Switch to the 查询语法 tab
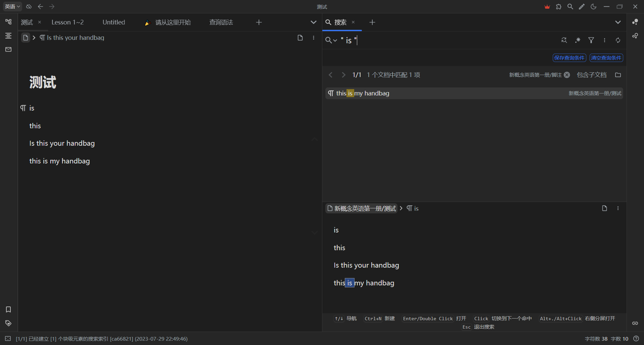The height and width of the screenshot is (345, 644). (x=221, y=22)
